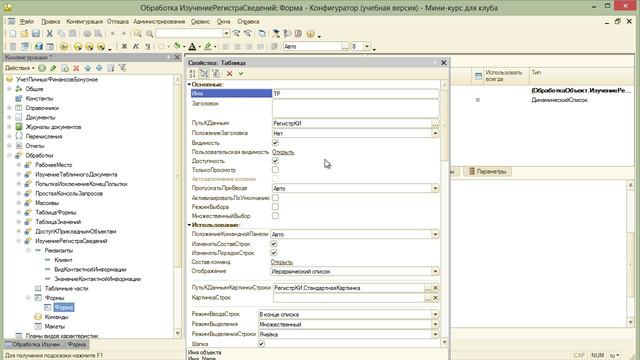Enable the РежимВыбора checkbox

coord(275,207)
